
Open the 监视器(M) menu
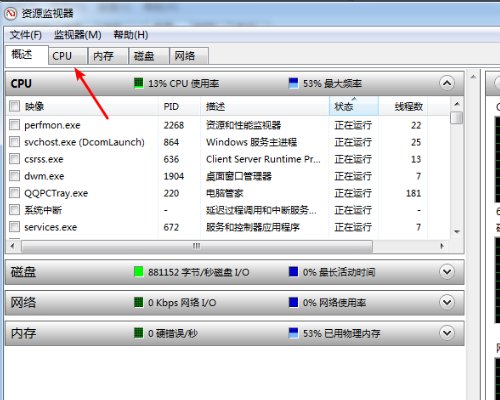pyautogui.click(x=77, y=35)
